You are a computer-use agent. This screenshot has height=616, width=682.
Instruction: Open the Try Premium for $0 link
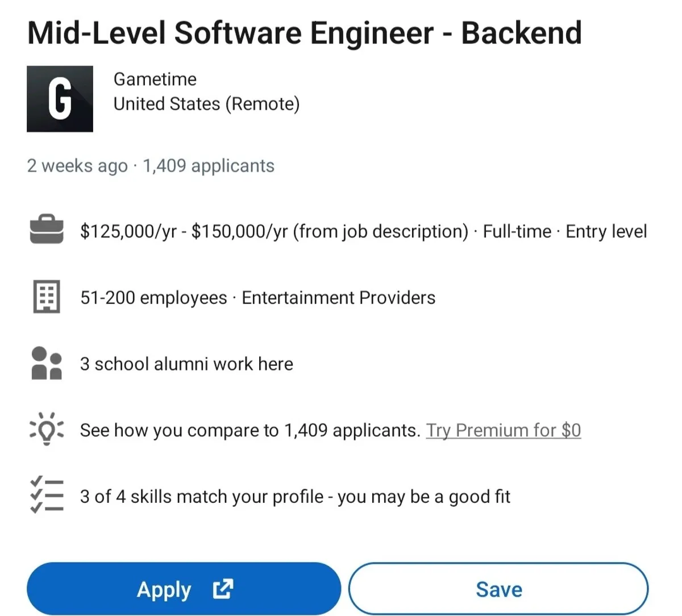(503, 430)
